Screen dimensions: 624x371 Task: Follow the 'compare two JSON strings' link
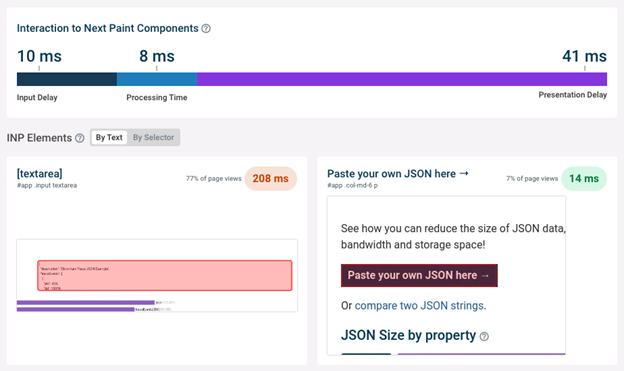419,305
